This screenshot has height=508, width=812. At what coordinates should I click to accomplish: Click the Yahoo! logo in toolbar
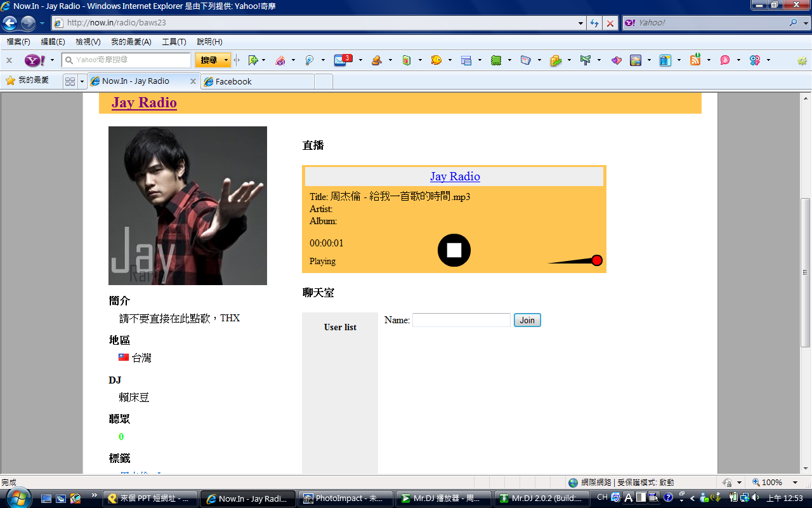(x=34, y=60)
